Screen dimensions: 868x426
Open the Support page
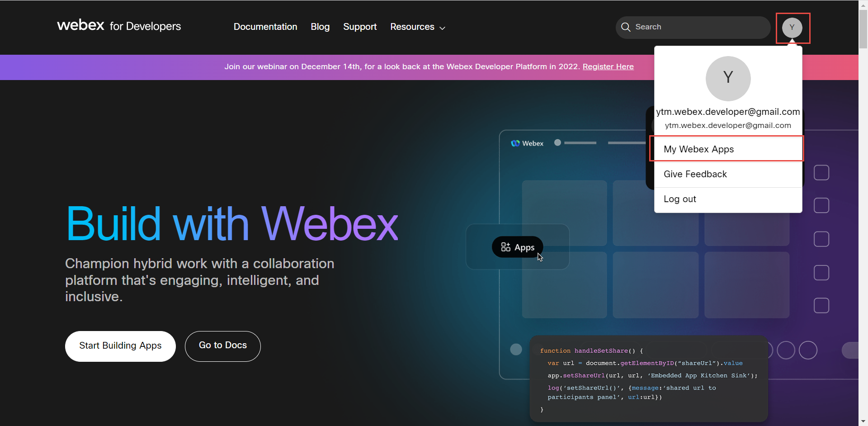coord(360,27)
